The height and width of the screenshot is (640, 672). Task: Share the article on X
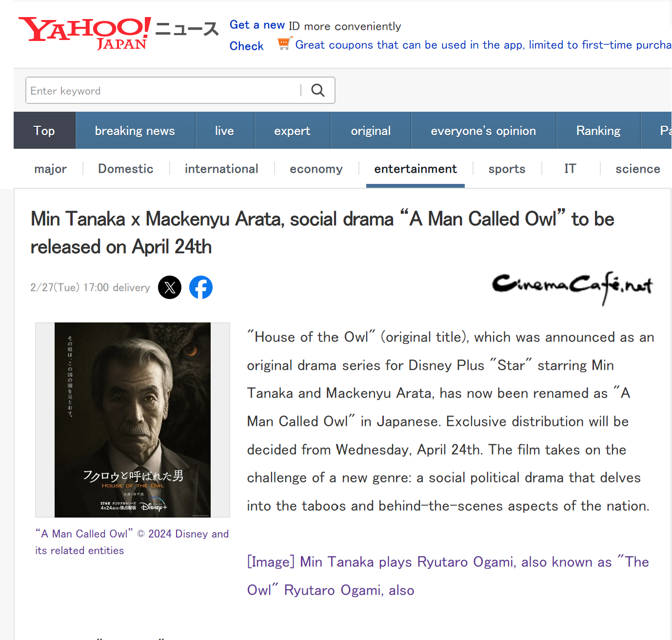(x=170, y=287)
